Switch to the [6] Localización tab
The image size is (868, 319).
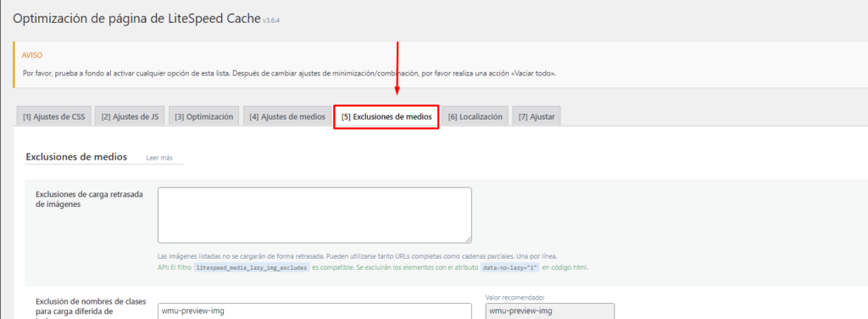coord(475,117)
